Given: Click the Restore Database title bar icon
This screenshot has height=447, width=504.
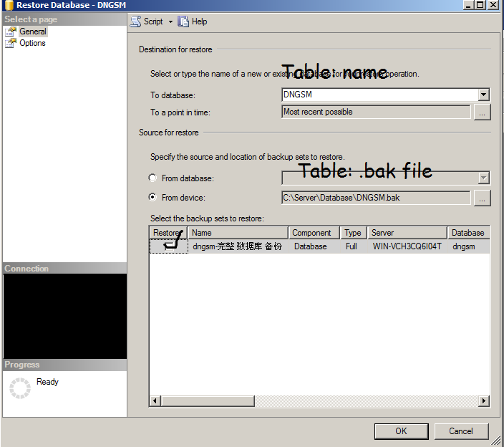Looking at the screenshot, I should 9,5.
